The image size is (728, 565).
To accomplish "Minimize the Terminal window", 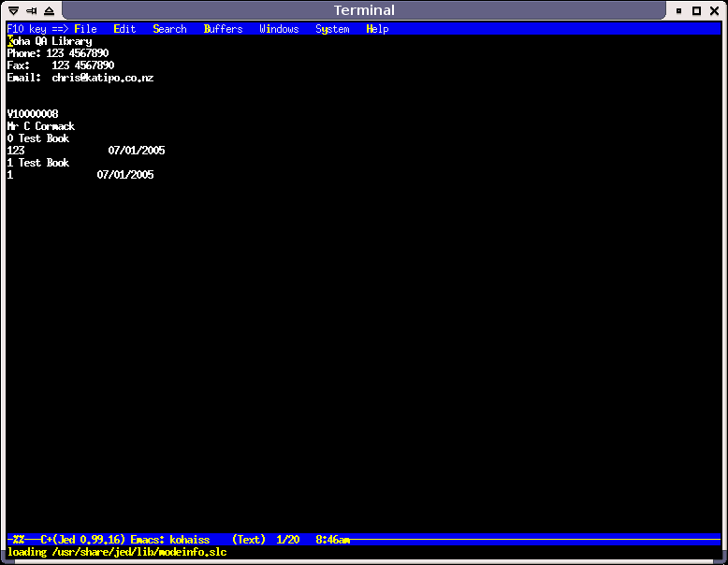I will [679, 10].
